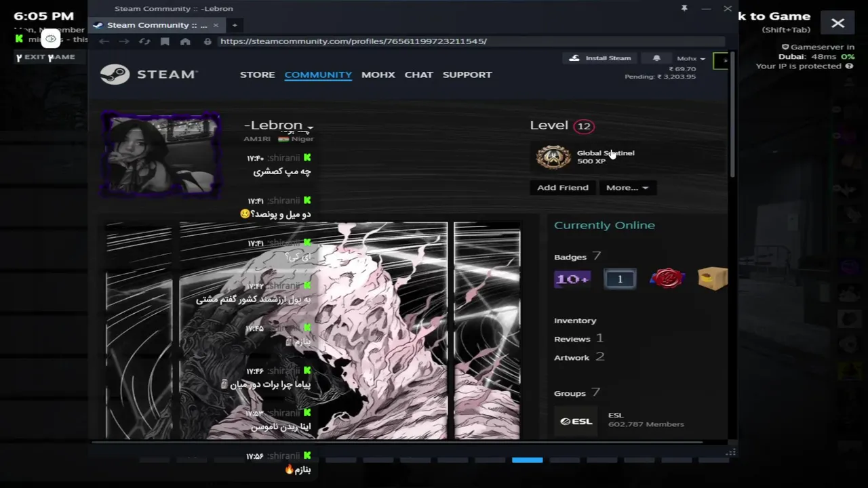This screenshot has width=868, height=488.
Task: Reload the Steam Community page
Action: point(144,41)
